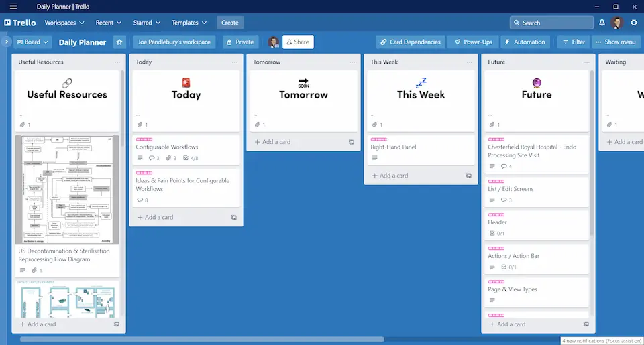Click the pink label on Configurable Workflows card
This screenshot has height=345, width=644.
point(144,139)
